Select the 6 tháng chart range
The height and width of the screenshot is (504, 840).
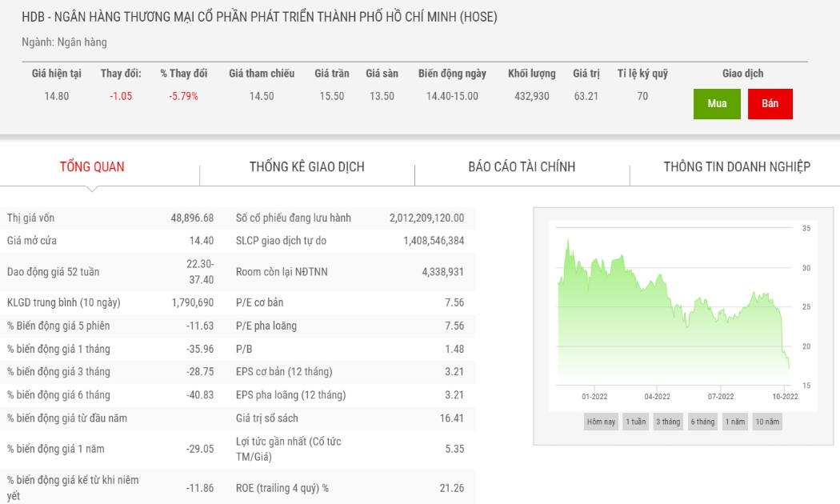coord(702,422)
